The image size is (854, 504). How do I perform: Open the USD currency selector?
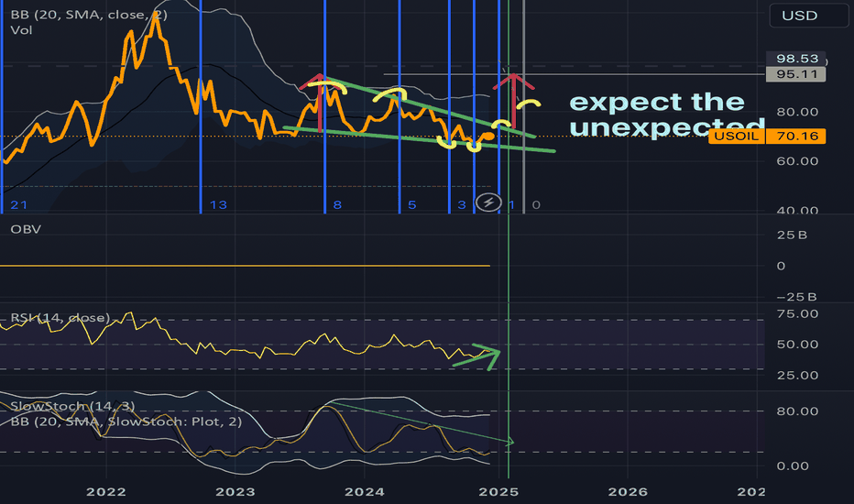click(808, 16)
